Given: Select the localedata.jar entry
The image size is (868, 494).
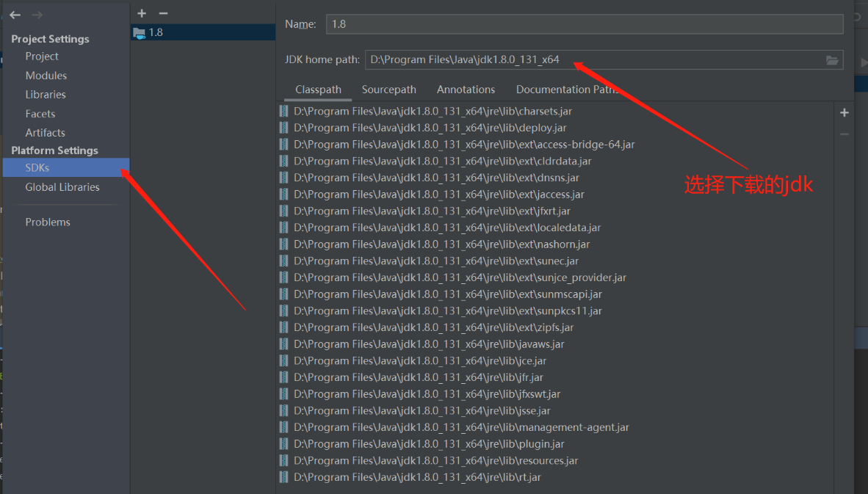Looking at the screenshot, I should point(447,228).
